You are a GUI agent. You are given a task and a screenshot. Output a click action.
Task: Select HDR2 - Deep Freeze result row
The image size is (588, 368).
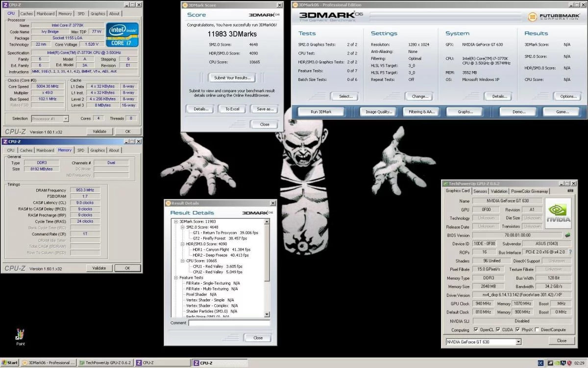[x=220, y=255]
